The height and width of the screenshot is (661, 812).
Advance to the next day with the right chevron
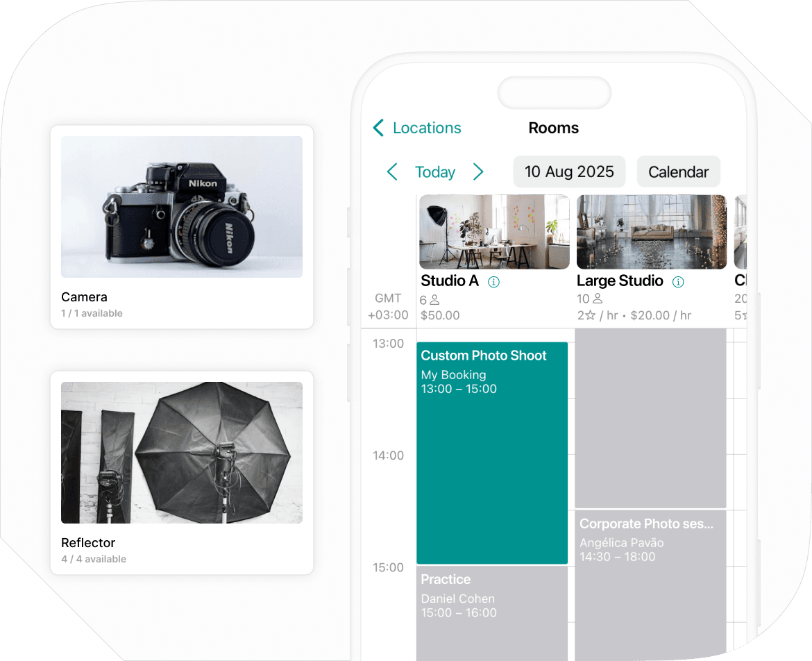[478, 171]
